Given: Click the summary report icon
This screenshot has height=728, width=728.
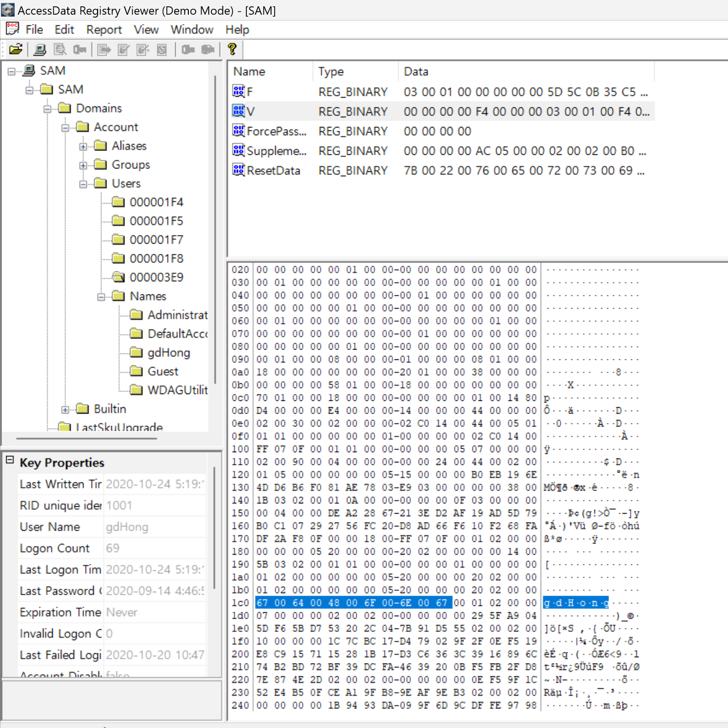Looking at the screenshot, I should pyautogui.click(x=162, y=49).
